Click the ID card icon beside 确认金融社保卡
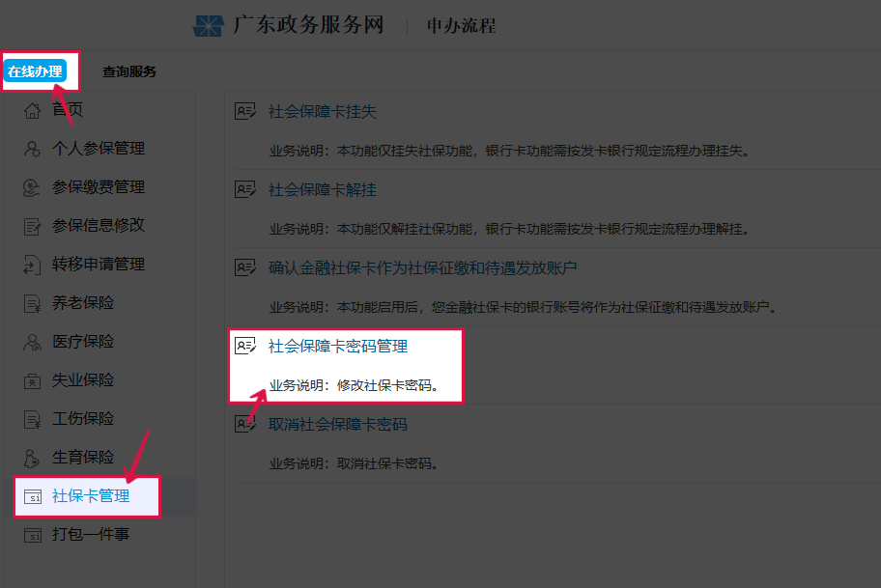881x588 pixels. tap(245, 267)
